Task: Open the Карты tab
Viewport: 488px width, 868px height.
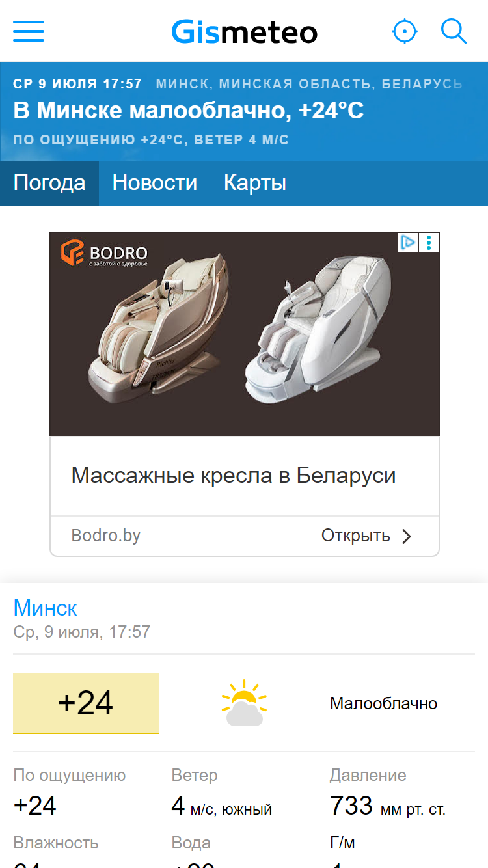Action: (255, 183)
